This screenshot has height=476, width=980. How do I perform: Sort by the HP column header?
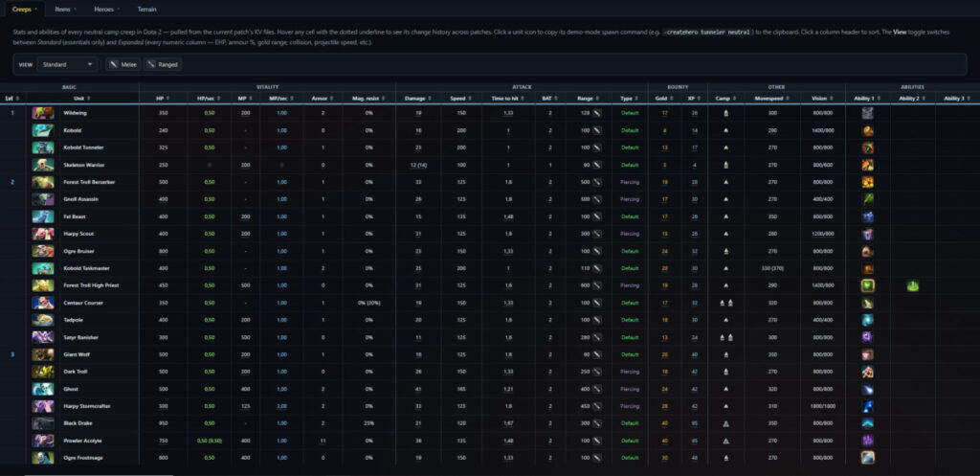(x=163, y=99)
